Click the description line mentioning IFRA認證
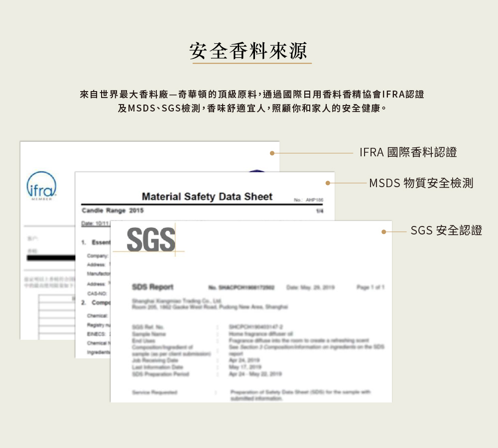The width and height of the screenshot is (498, 448). coord(252,94)
